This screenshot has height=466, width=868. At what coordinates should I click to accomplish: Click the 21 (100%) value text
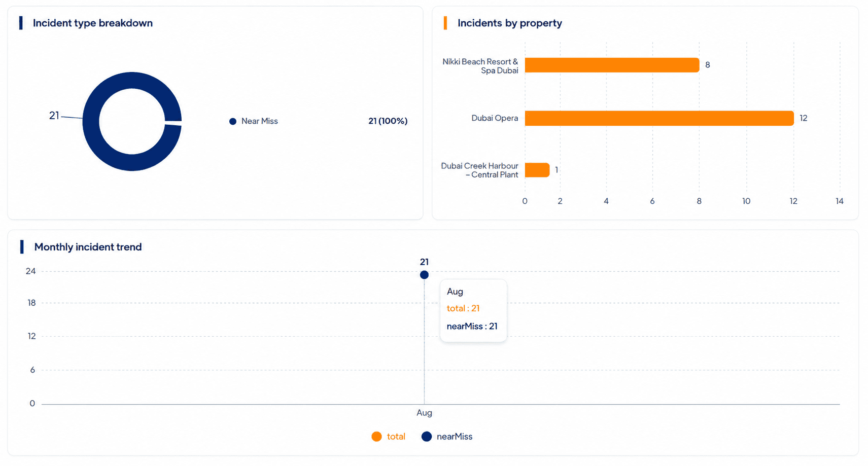(388, 121)
